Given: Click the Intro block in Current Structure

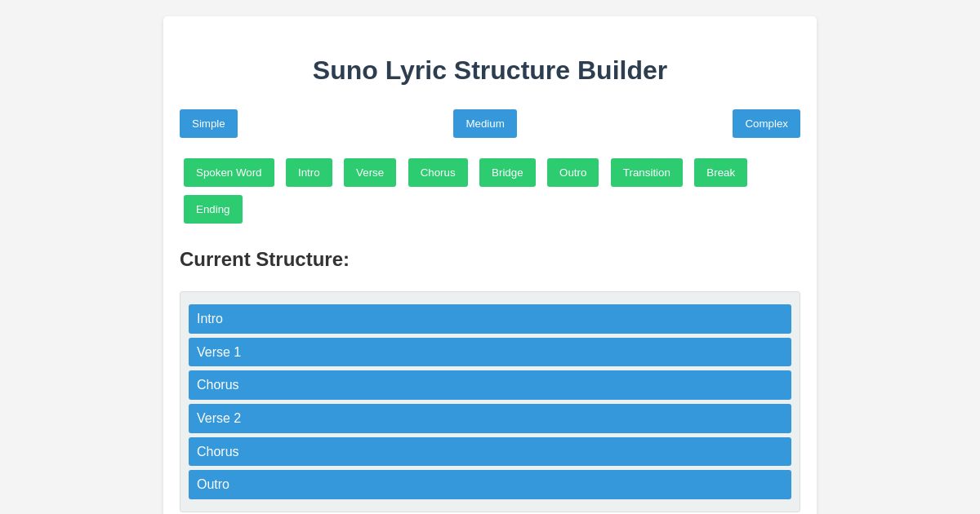Looking at the screenshot, I should pyautogui.click(x=490, y=319).
